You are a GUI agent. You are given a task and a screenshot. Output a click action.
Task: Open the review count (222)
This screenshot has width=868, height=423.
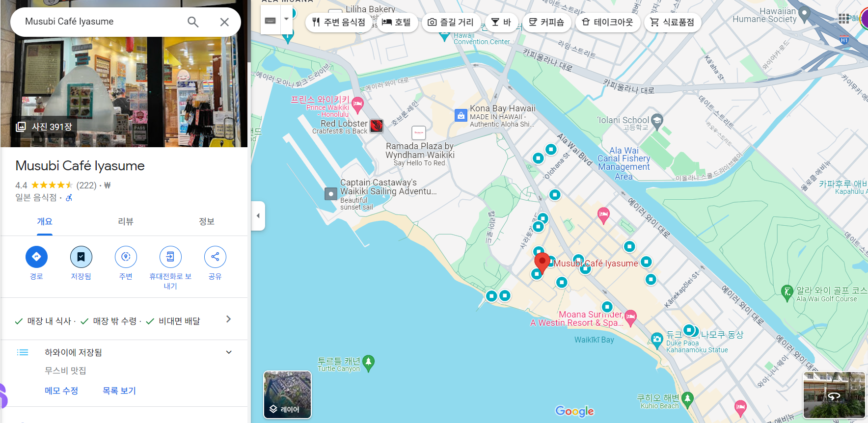tap(86, 185)
